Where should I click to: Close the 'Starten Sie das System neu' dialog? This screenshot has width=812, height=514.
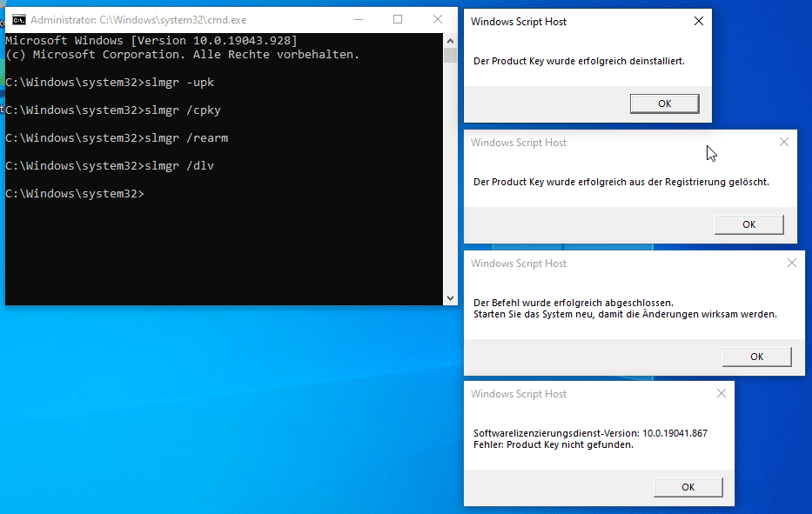tap(792, 263)
